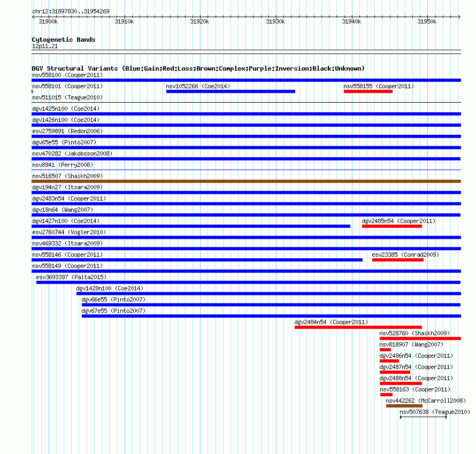Click the 31940k ruler tick label
Viewport: 476px width, 454px height.
pyautogui.click(x=351, y=21)
